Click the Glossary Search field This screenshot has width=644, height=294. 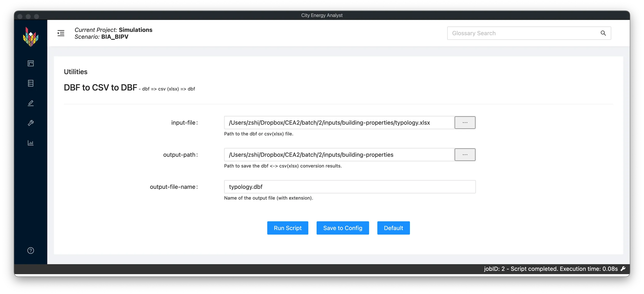(x=529, y=33)
